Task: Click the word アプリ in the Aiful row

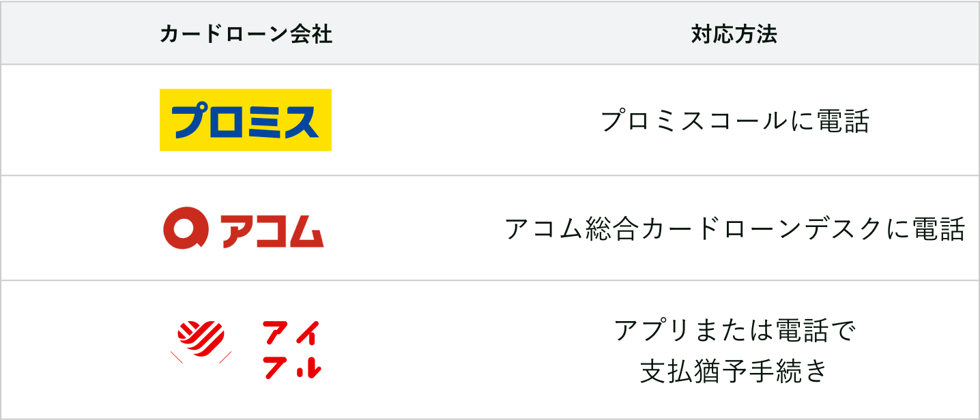Action: (x=654, y=331)
